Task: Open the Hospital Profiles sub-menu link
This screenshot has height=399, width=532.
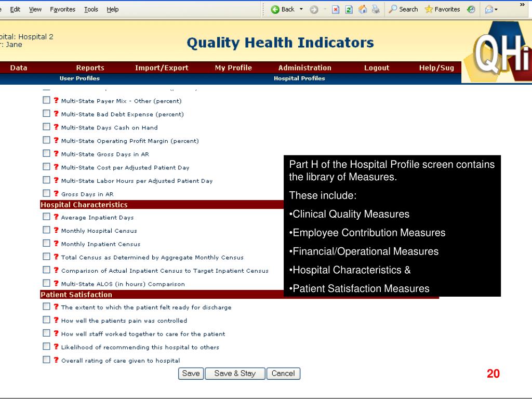Action: (x=300, y=78)
